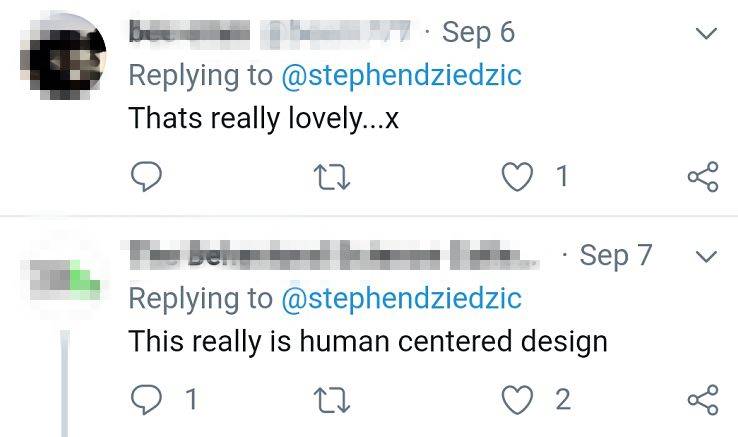Share the "human centered design" tweet
The image size is (738, 437).
(703, 400)
